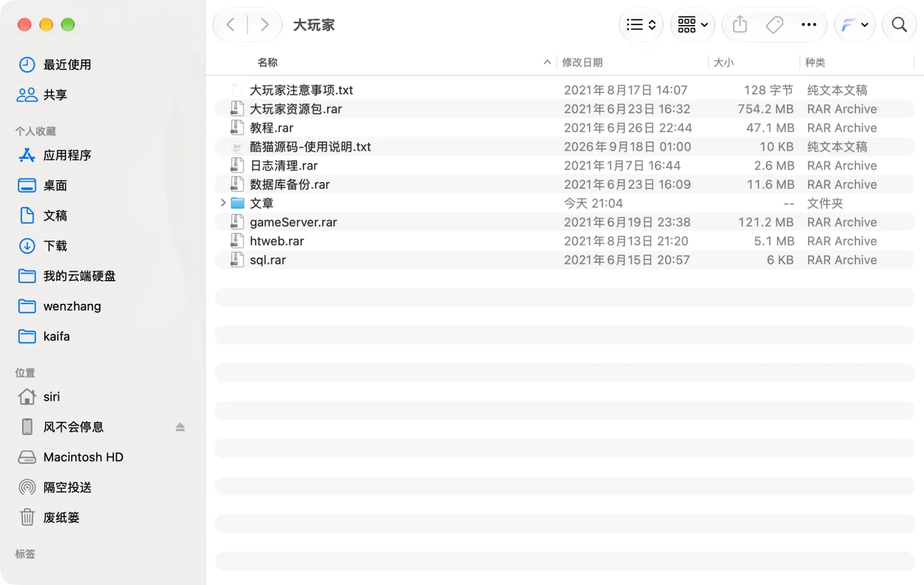924x585 pixels.
Task: Expand the 文章 folder disclosure triangle
Action: point(223,203)
